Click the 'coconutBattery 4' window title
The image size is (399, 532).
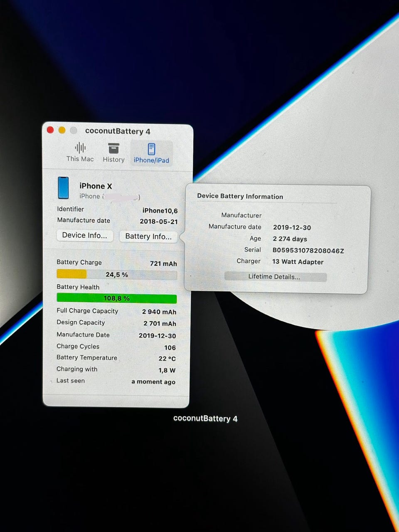click(118, 131)
